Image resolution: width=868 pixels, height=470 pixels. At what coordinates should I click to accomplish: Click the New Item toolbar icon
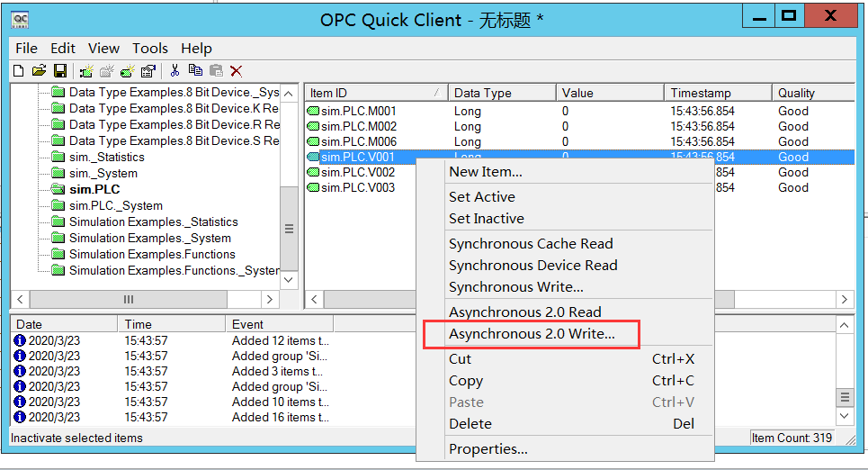pos(128,70)
